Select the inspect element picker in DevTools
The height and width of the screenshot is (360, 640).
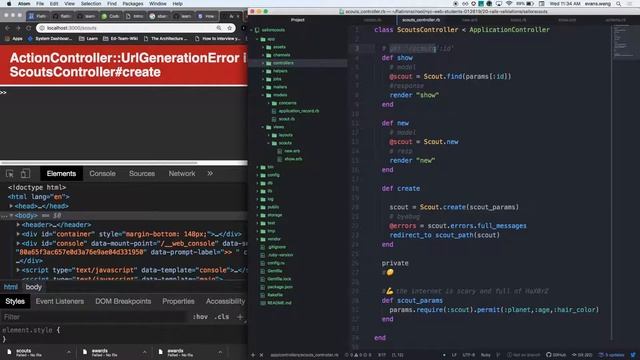10,173
